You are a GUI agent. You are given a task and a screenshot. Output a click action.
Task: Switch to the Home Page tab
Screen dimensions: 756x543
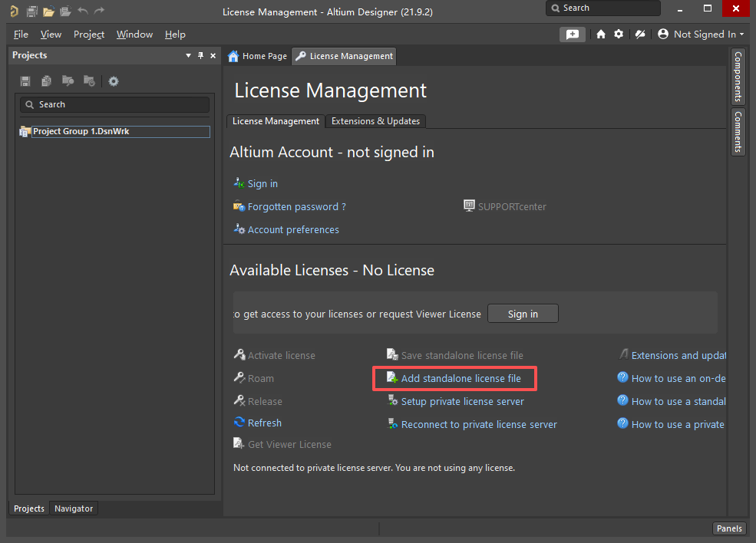[x=258, y=56]
